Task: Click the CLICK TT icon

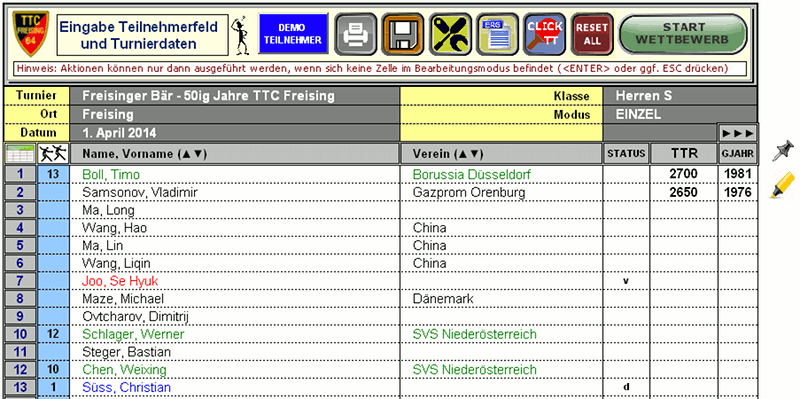Action: (544, 34)
